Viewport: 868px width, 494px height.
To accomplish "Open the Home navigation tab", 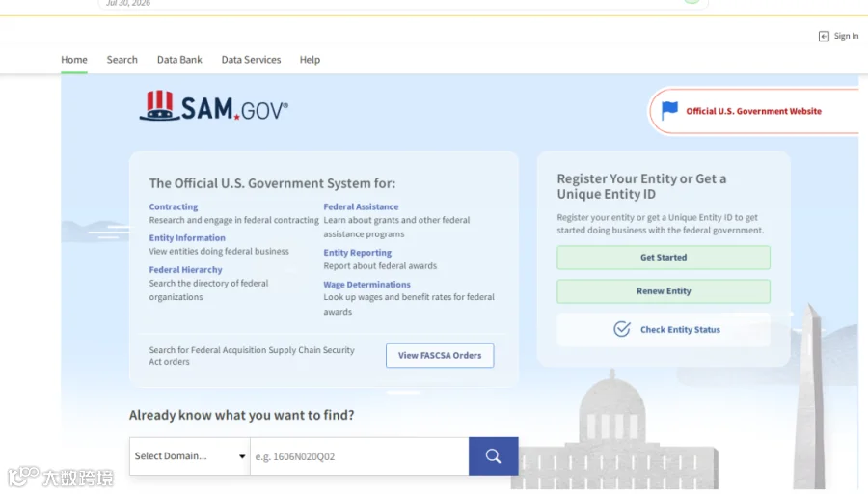I will point(74,59).
